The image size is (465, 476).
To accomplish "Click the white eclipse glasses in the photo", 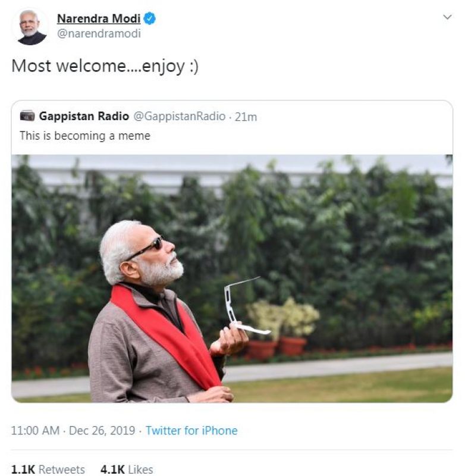I will click(x=238, y=308).
